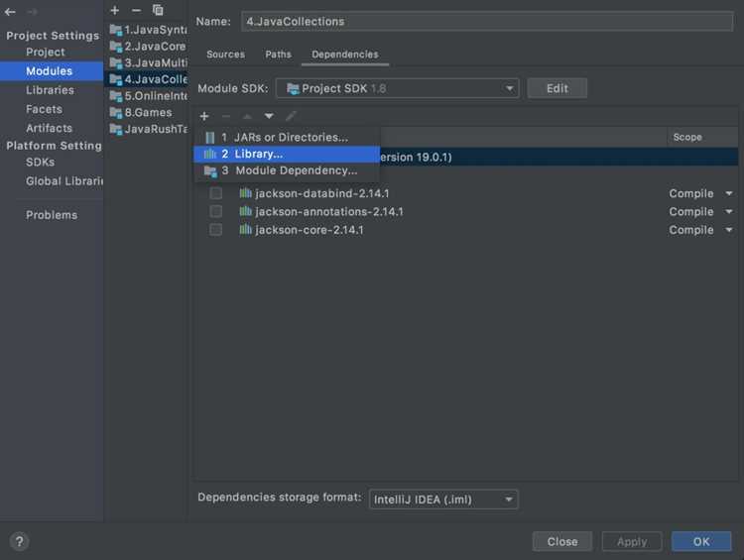Screen dimensions: 744x560
Task: Open Facets in the sidebar
Action: click(44, 109)
